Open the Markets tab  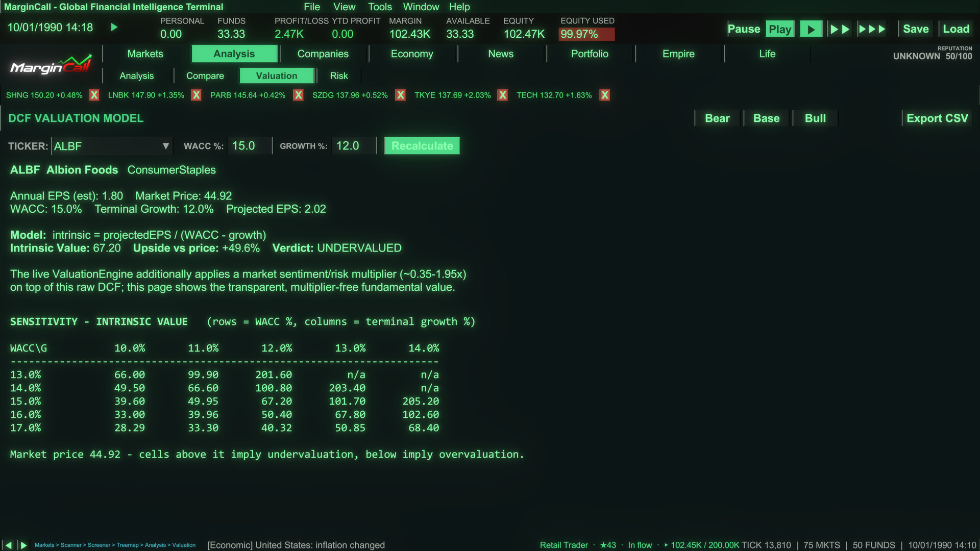coord(145,54)
